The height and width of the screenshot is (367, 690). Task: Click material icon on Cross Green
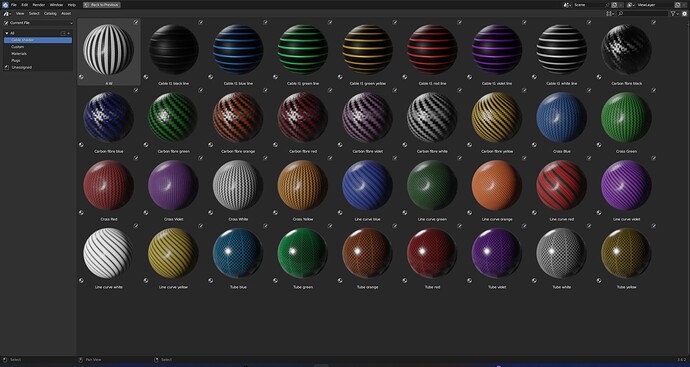[x=599, y=144]
